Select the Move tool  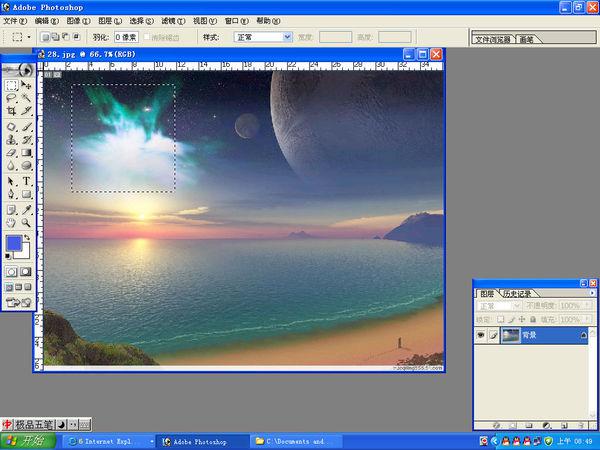pyautogui.click(x=26, y=85)
